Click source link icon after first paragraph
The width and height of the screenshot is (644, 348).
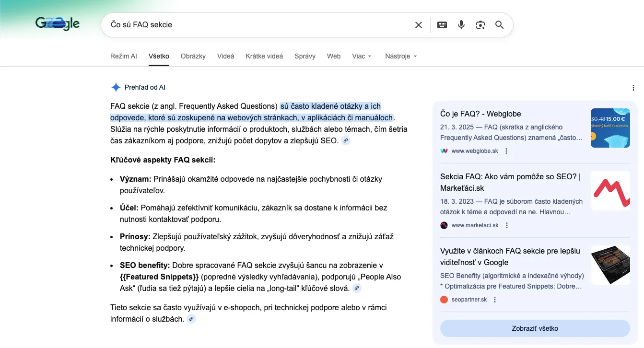click(x=346, y=141)
